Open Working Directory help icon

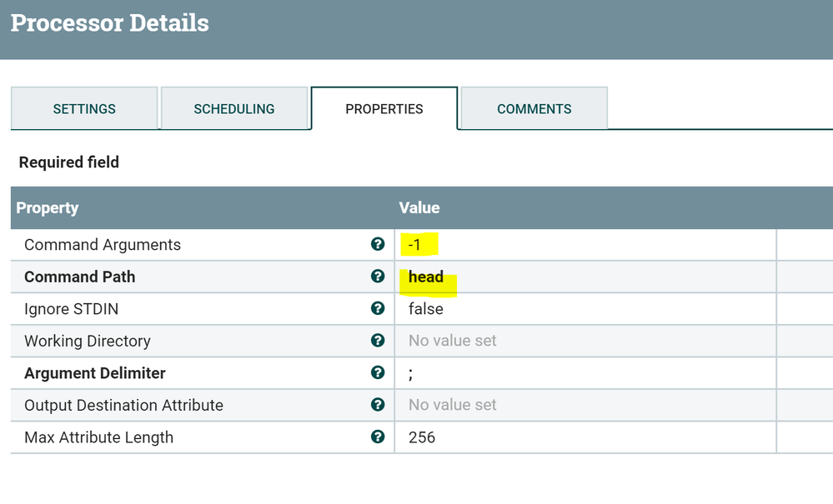(x=378, y=341)
